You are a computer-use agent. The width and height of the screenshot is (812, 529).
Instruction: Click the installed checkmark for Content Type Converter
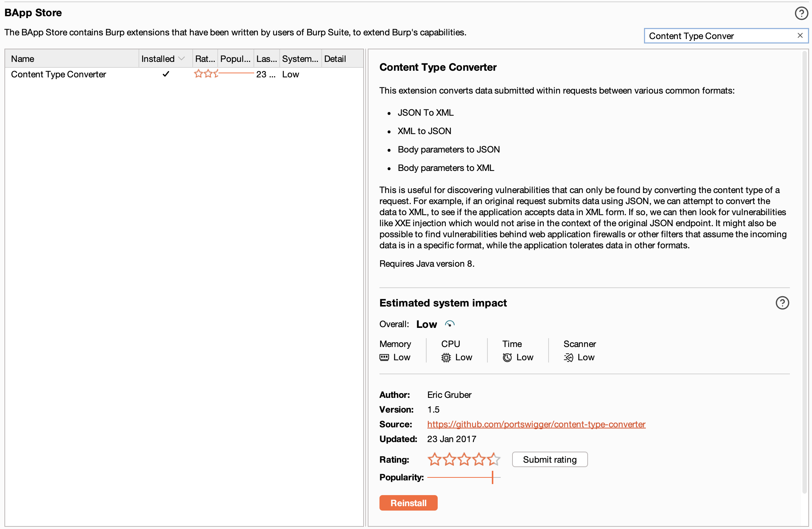166,74
